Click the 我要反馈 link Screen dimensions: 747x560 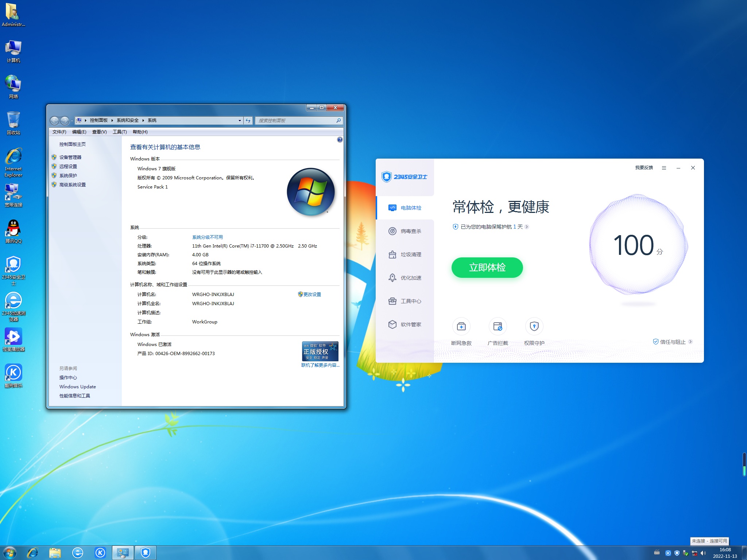point(644,168)
